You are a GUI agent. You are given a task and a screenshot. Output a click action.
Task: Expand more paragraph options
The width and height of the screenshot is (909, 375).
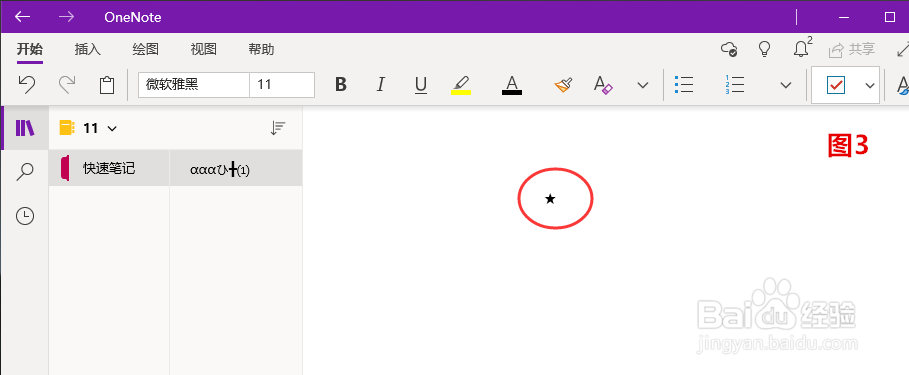click(786, 85)
